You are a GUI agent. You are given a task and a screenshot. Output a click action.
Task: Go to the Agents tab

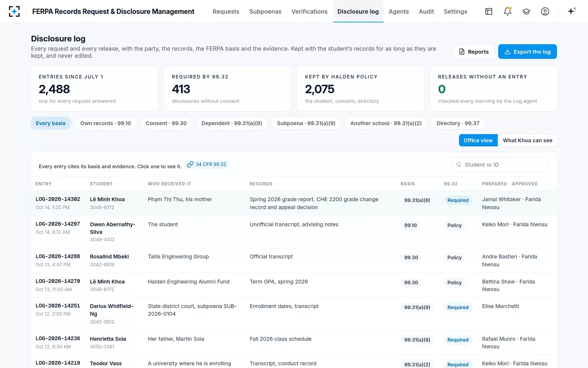pos(399,11)
